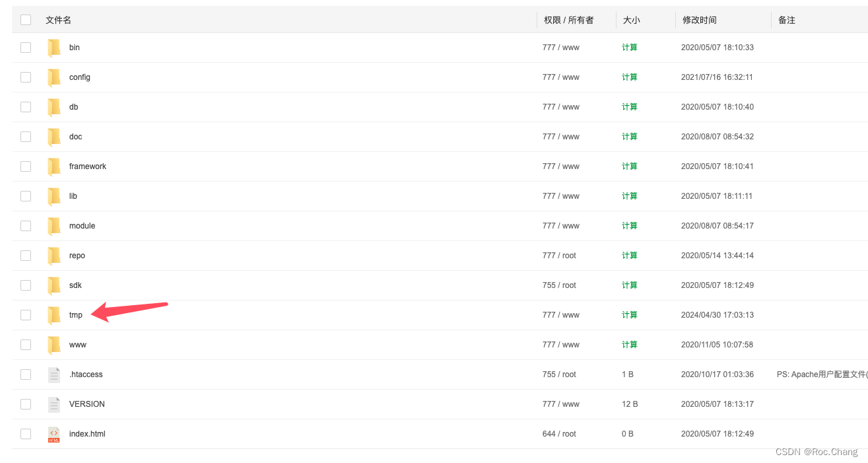868x463 pixels.
Task: Open the bin folder icon
Action: click(x=54, y=48)
